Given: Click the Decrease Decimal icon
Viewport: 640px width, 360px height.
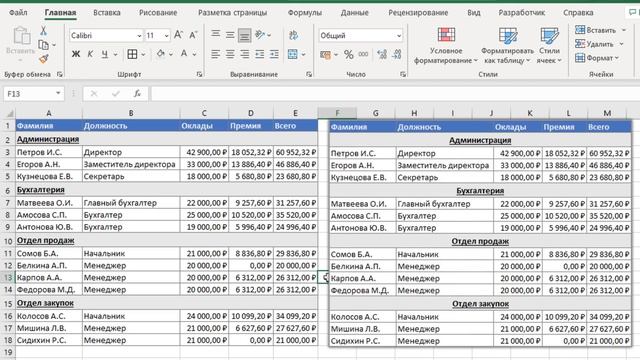Looking at the screenshot, I should [x=397, y=54].
